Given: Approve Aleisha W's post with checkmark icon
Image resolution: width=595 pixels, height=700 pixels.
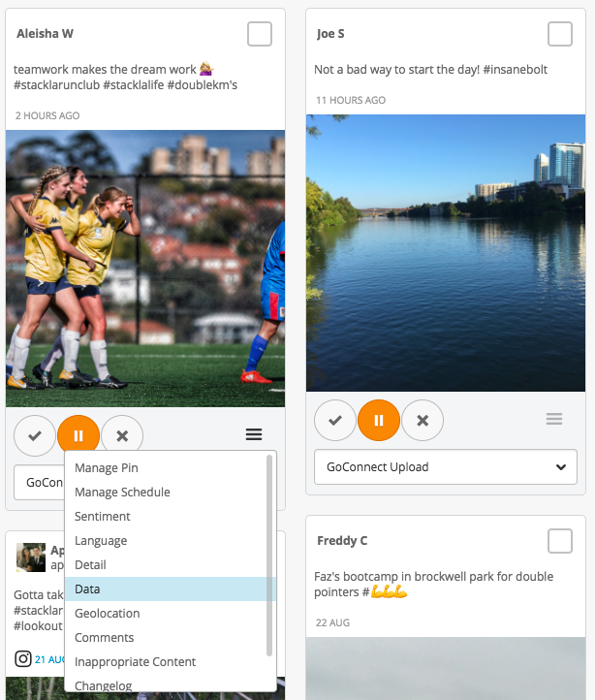Looking at the screenshot, I should point(35,435).
